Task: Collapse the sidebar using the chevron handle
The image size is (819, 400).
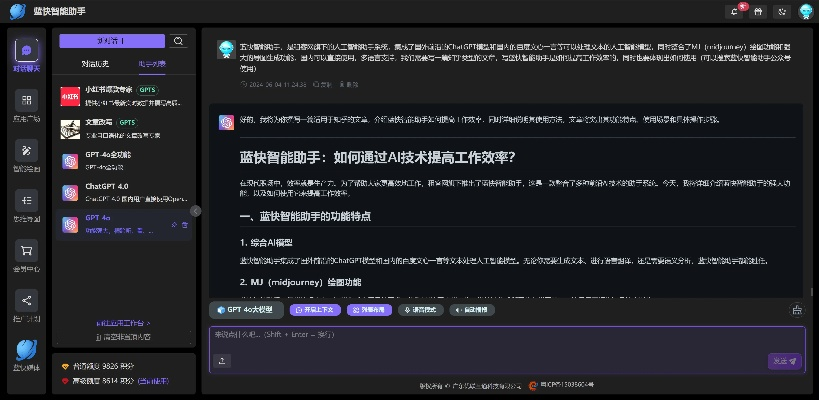Action: 196,211
